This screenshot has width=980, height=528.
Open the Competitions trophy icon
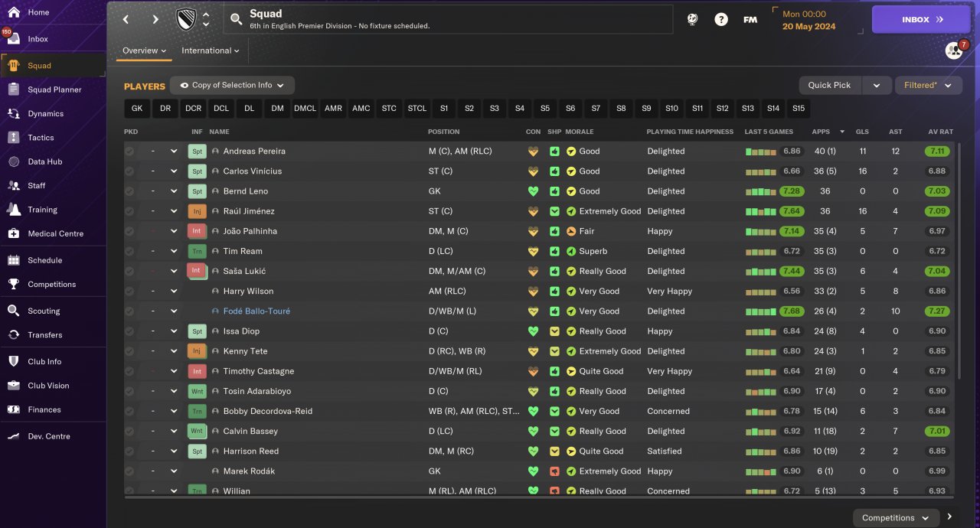14,284
